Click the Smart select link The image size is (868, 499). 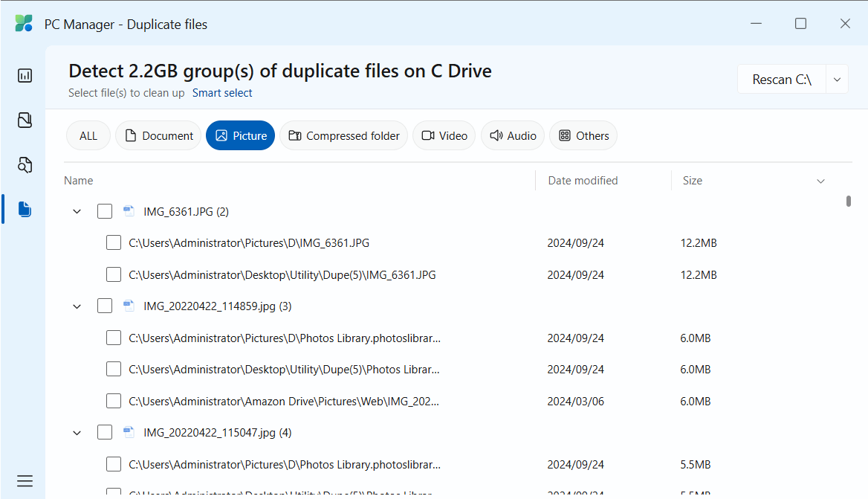click(222, 93)
